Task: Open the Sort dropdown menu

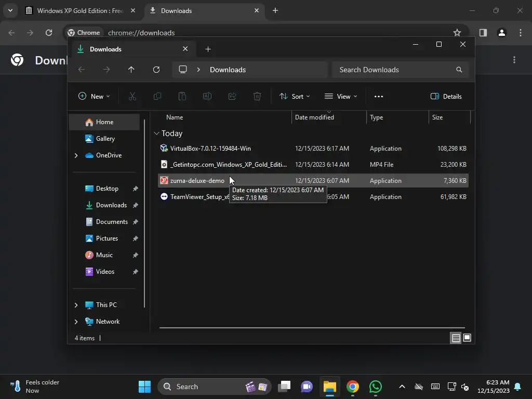Action: click(295, 96)
